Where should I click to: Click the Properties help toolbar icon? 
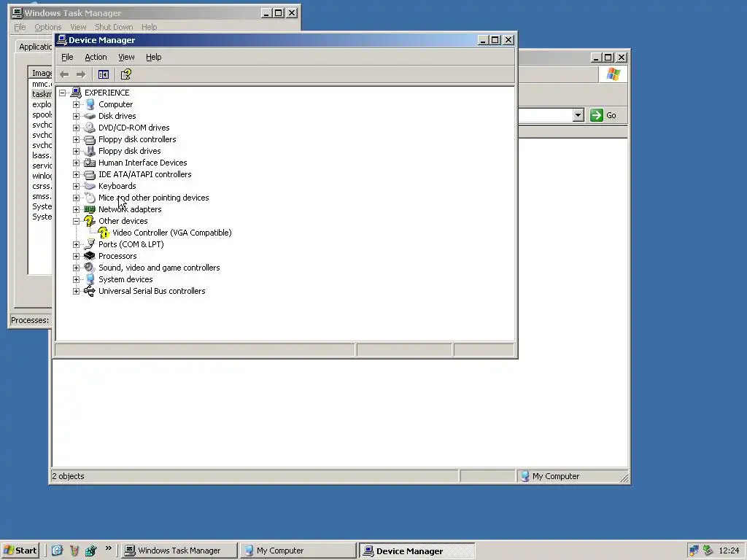125,74
